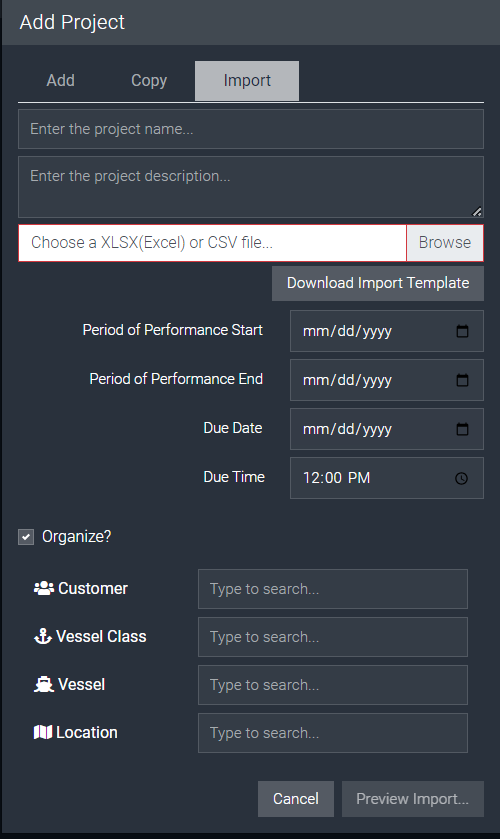Focus the project name input field
This screenshot has height=839, width=500.
tap(251, 129)
